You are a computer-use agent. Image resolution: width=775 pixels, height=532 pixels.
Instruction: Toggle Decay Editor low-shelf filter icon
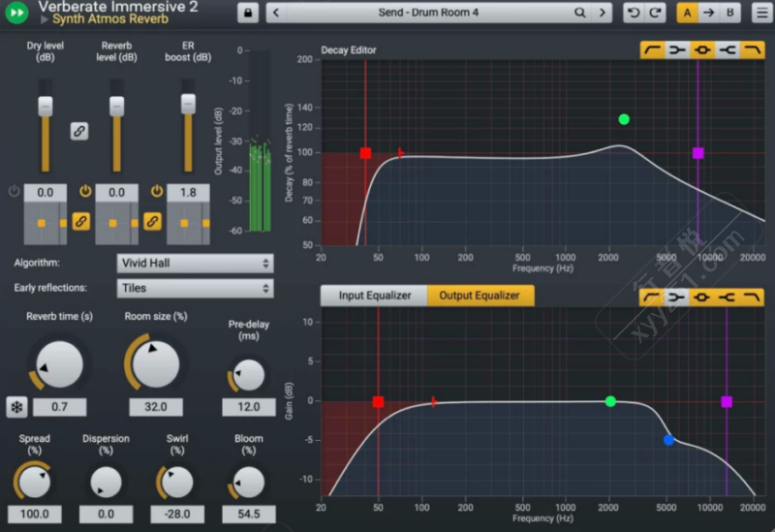click(677, 50)
